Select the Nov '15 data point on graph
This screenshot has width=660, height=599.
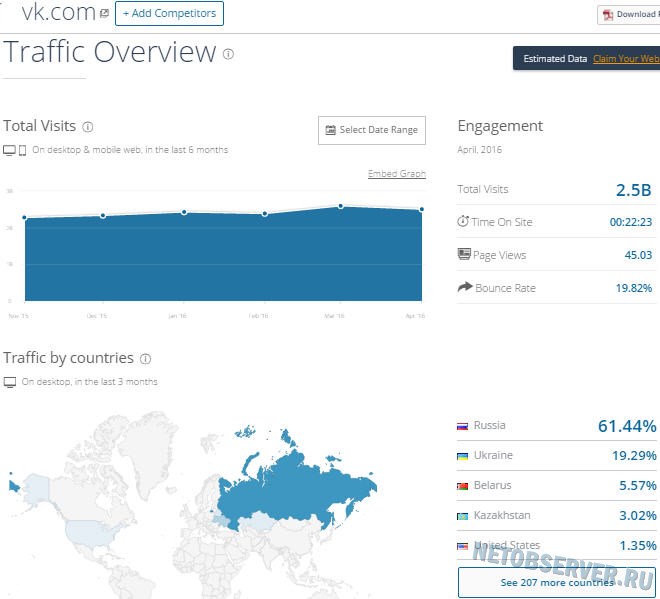coord(25,218)
